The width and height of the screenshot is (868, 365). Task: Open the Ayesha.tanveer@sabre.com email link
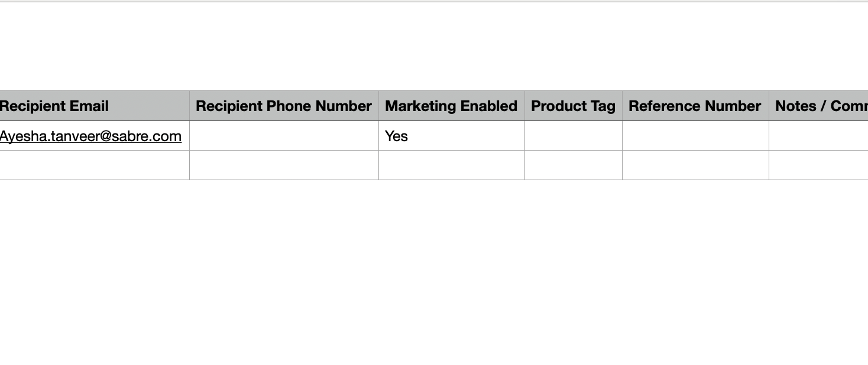[x=90, y=136]
